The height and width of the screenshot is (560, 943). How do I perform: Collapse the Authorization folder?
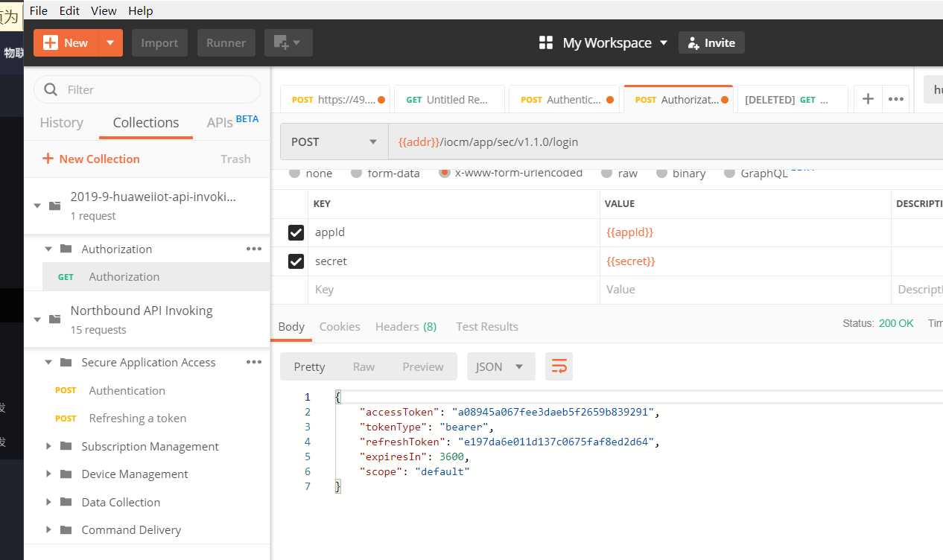pyautogui.click(x=48, y=249)
